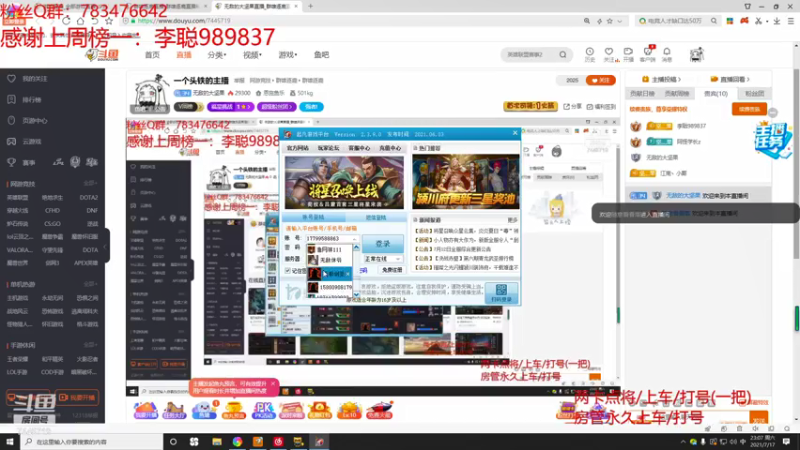Open File Explorer from the taskbar

[x=217, y=442]
